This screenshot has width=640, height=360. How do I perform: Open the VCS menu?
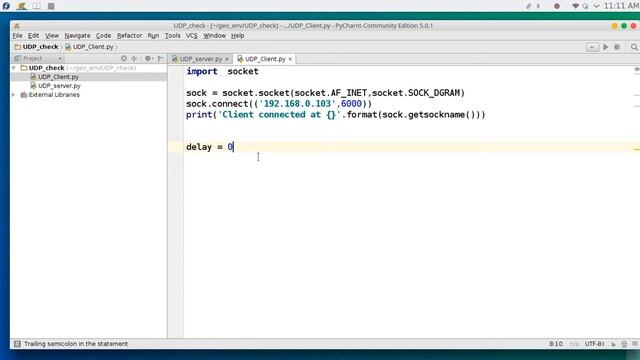tap(191, 36)
